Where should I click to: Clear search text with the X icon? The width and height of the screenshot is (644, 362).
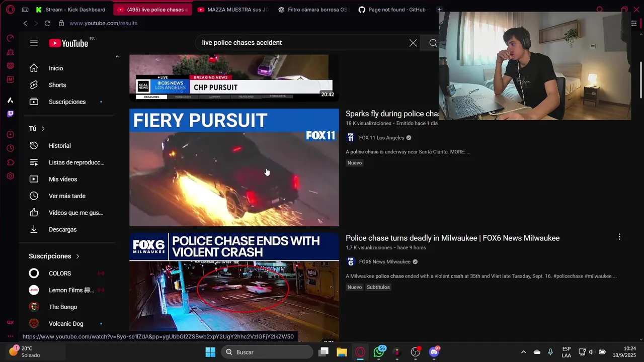pyautogui.click(x=413, y=43)
